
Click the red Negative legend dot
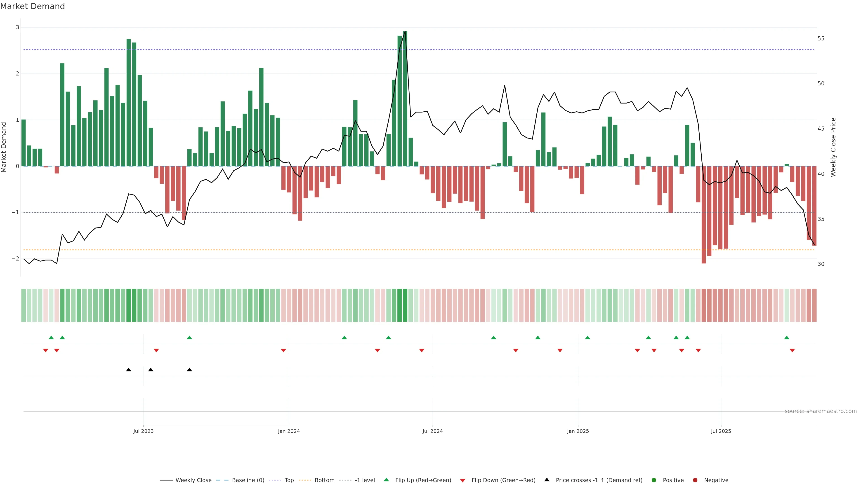(x=695, y=480)
